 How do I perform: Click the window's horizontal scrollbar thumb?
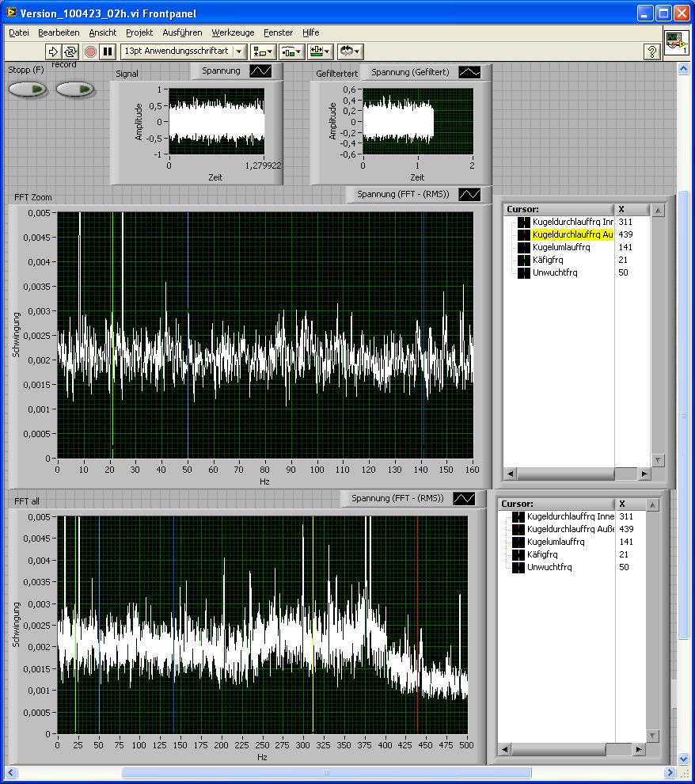pos(325,772)
